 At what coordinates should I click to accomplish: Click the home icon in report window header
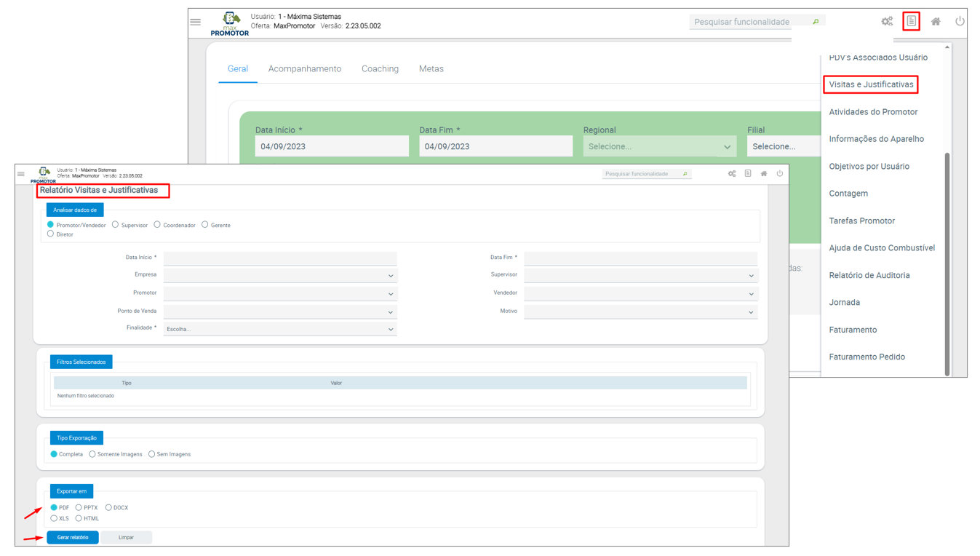(x=763, y=174)
